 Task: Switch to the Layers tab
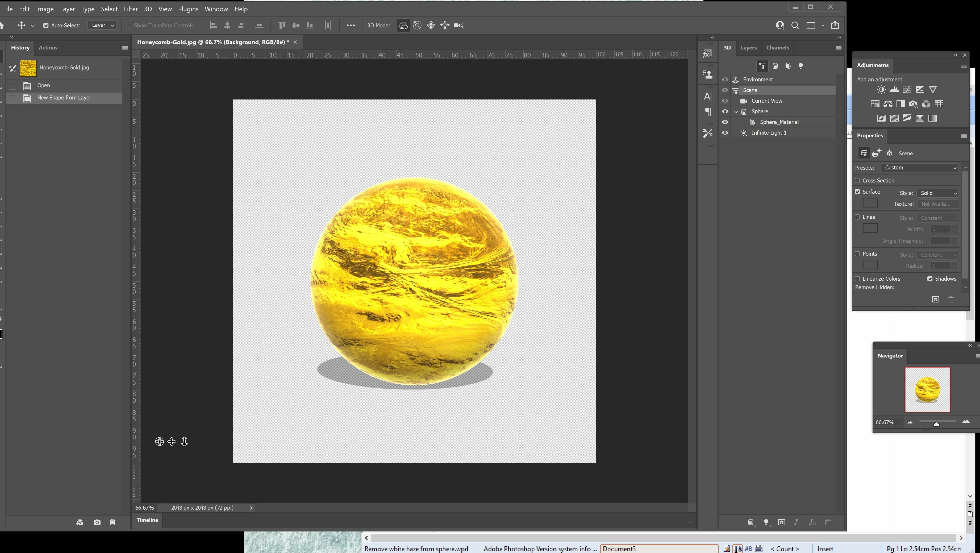point(748,48)
